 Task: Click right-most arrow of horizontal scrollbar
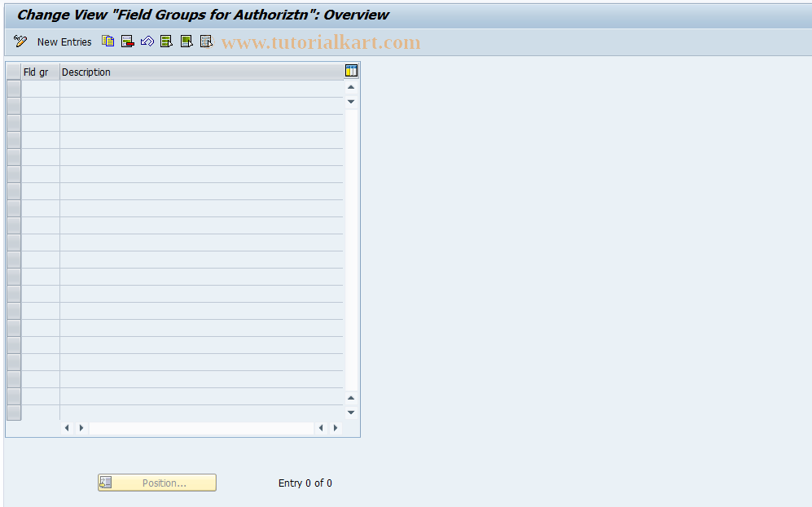coord(336,428)
